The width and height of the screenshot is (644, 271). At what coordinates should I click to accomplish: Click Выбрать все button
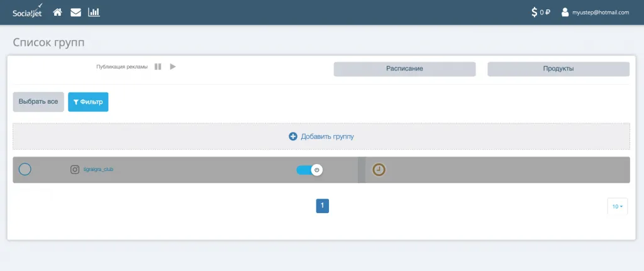38,102
